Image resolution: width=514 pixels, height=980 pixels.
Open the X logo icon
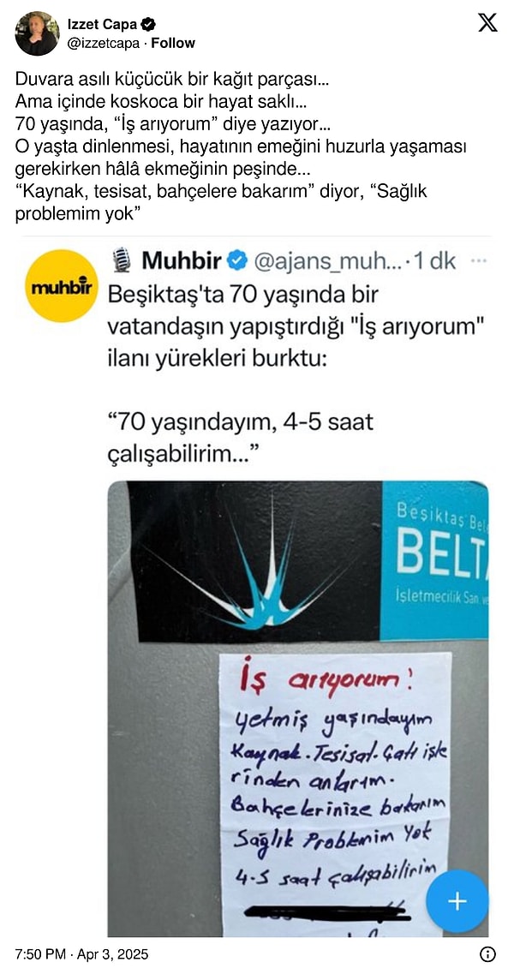[x=487, y=22]
